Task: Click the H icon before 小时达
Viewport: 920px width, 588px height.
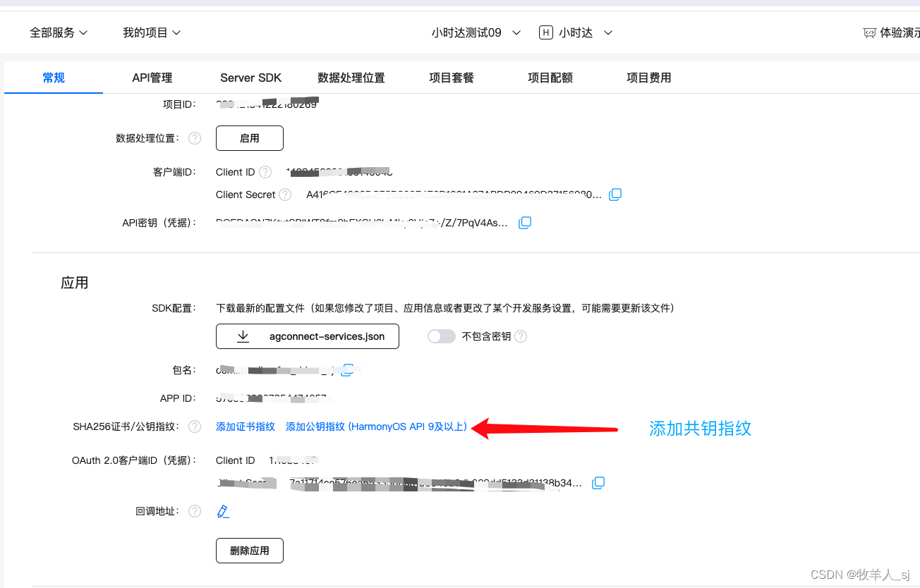Action: pyautogui.click(x=545, y=32)
